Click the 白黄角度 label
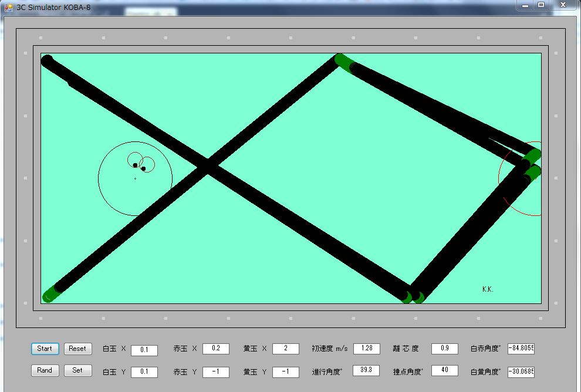Image resolution: width=581 pixels, height=392 pixels. [x=485, y=371]
